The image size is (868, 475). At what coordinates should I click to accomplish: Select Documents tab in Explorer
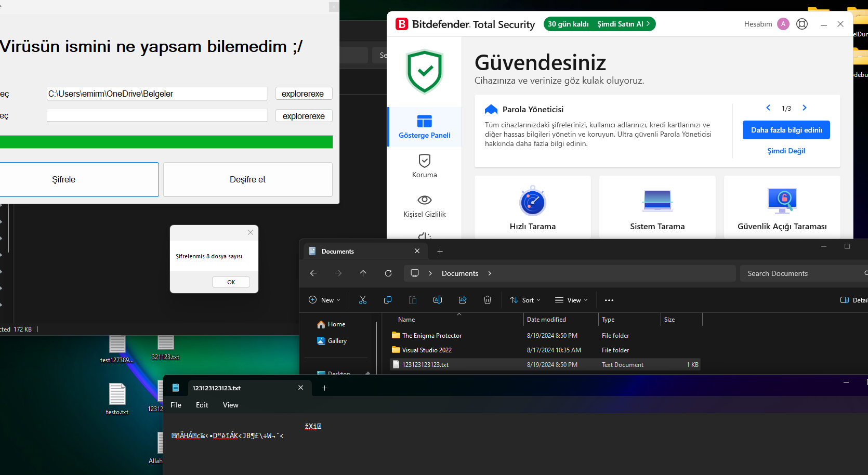pos(366,252)
